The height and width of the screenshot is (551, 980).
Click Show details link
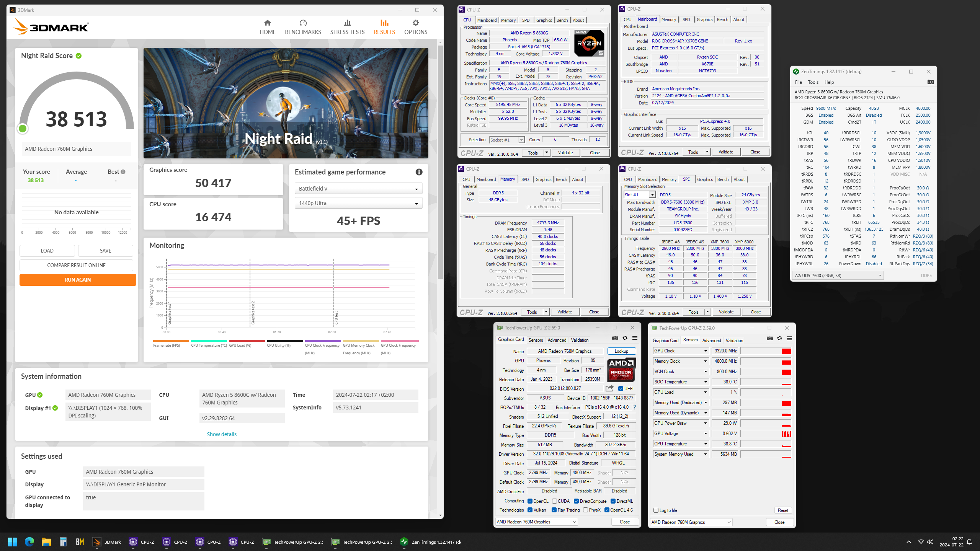click(x=222, y=434)
